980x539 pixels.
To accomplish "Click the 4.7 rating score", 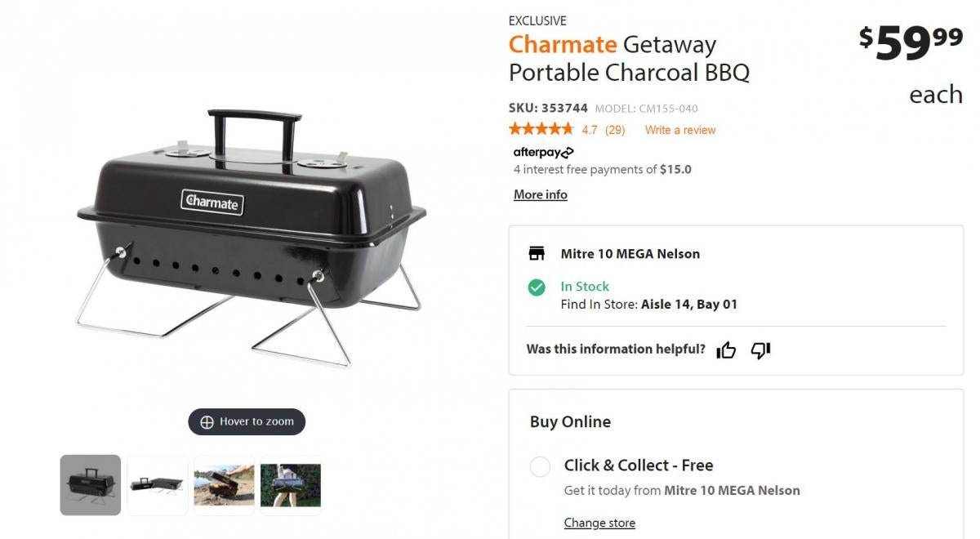I will (x=589, y=130).
